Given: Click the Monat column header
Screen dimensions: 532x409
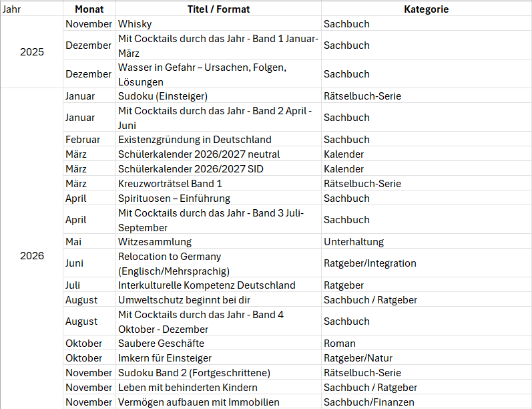Looking at the screenshot, I should (89, 9).
